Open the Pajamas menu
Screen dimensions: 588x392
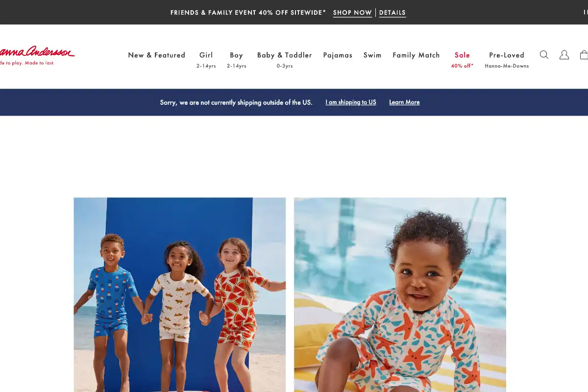click(x=338, y=55)
